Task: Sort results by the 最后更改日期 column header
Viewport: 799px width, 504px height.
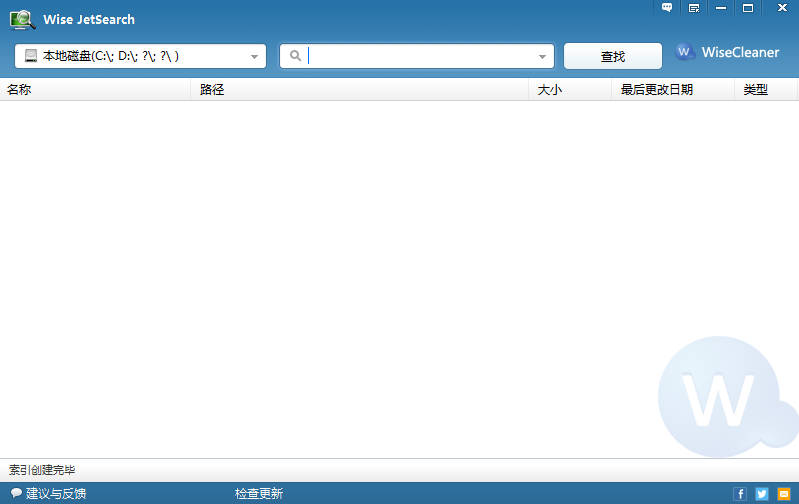Action: pyautogui.click(x=656, y=90)
